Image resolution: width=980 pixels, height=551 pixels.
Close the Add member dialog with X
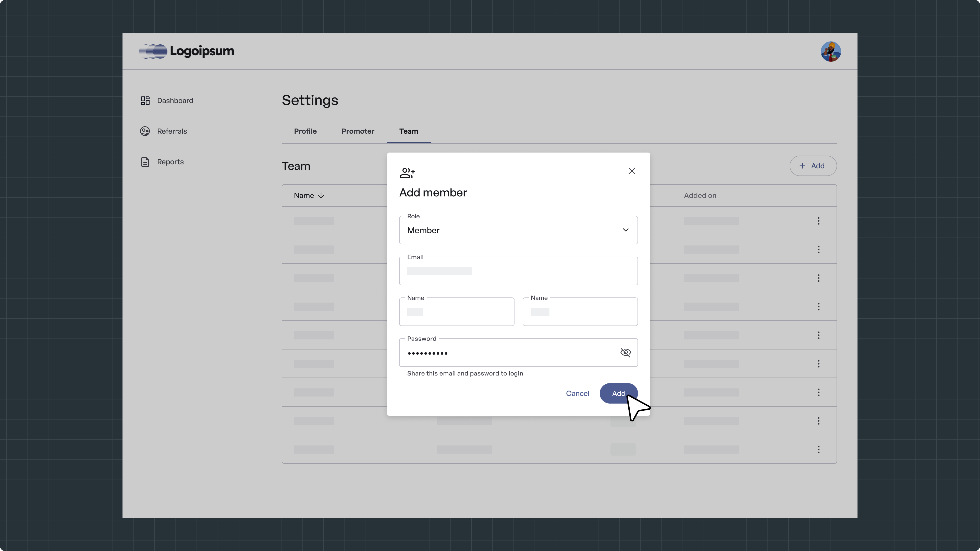coord(632,171)
